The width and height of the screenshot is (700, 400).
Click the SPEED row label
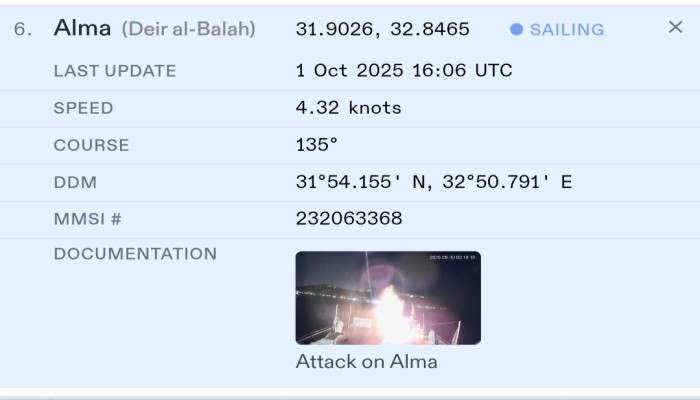[84, 108]
